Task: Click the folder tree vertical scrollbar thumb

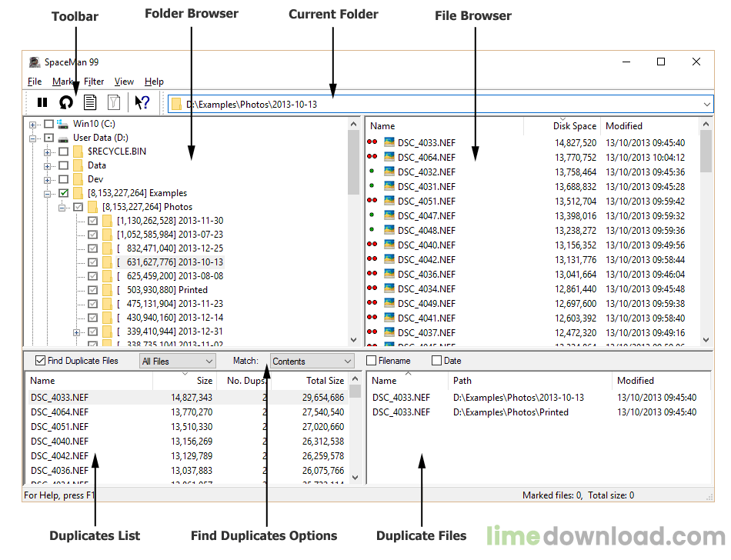Action: pos(353,163)
